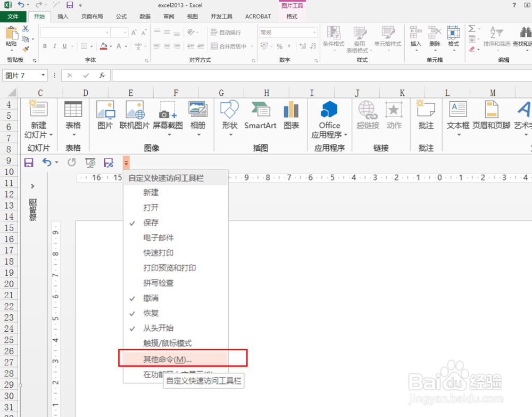Open the 文件 file tab
The height and width of the screenshot is (417, 532).
13,17
